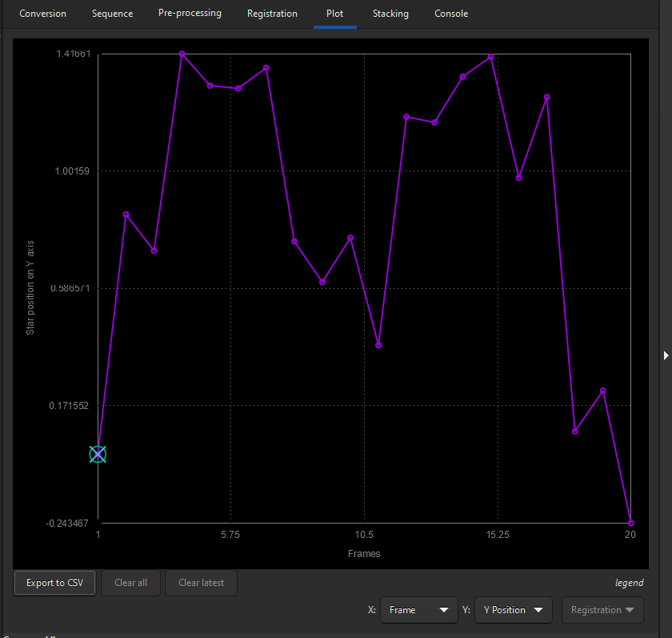Select the plot point at frame 4 peak
The height and width of the screenshot is (638, 672).
coord(182,54)
